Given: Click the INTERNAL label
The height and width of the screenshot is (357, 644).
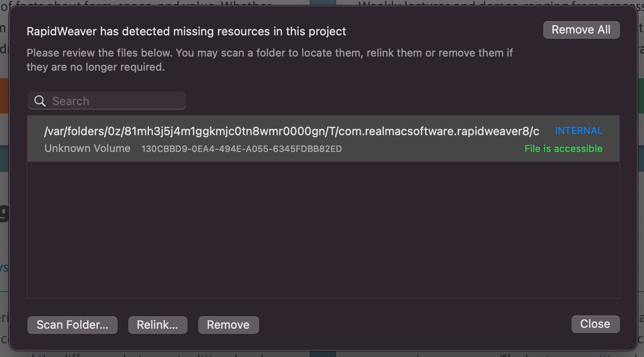Looking at the screenshot, I should 579,131.
